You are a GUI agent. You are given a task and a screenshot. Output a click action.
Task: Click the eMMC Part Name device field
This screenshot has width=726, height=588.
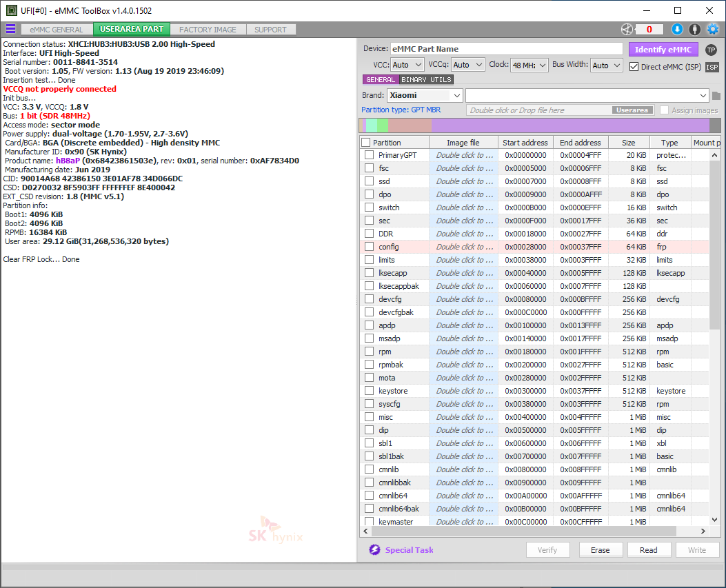[507, 49]
